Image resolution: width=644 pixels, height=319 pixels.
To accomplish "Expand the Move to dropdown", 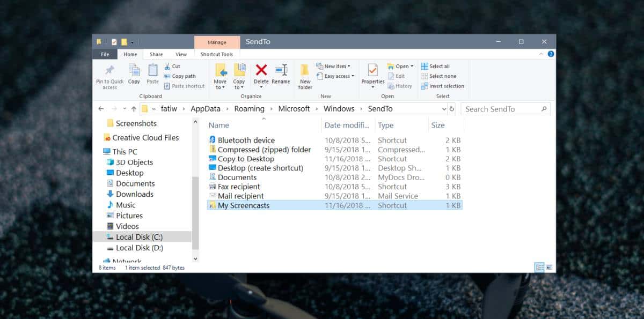I will pos(221,87).
